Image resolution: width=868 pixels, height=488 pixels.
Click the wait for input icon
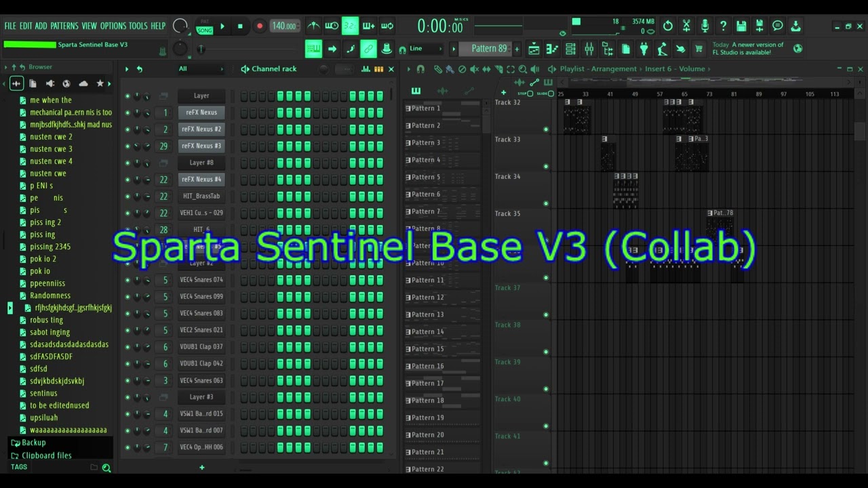point(332,26)
